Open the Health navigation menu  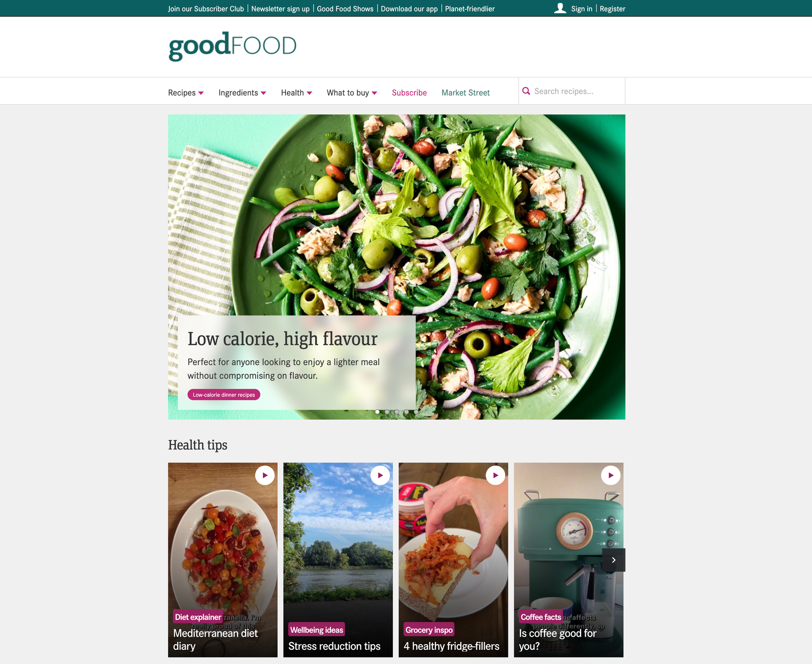[296, 93]
